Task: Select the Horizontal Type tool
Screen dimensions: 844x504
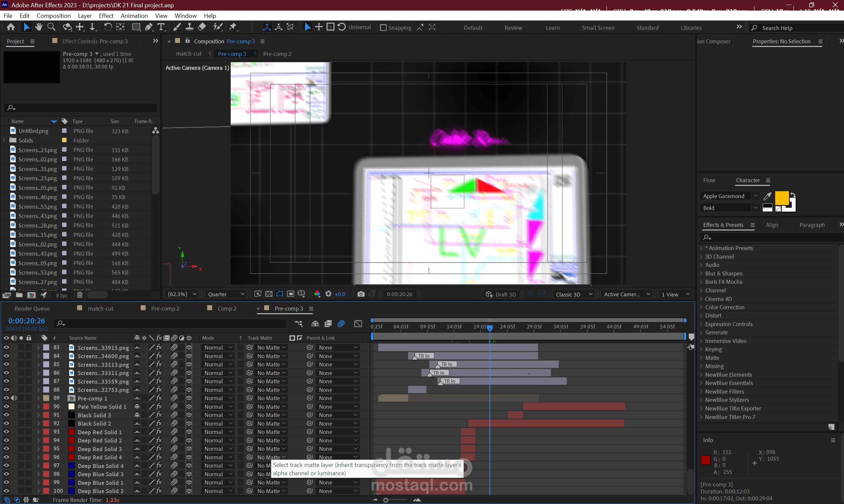Action: (x=161, y=27)
